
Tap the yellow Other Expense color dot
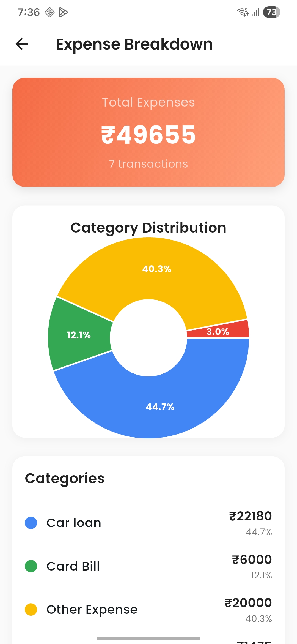point(31,609)
